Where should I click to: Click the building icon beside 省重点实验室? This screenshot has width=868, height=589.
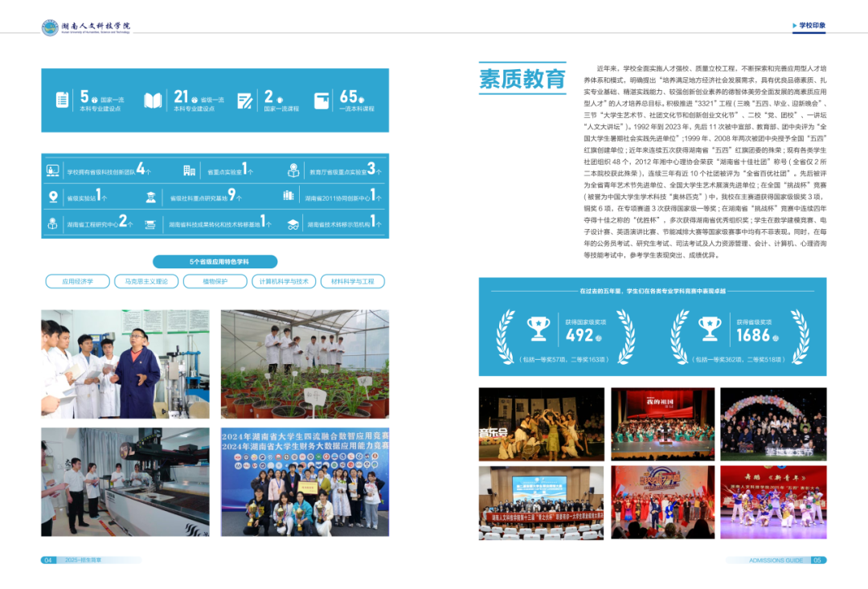click(190, 170)
